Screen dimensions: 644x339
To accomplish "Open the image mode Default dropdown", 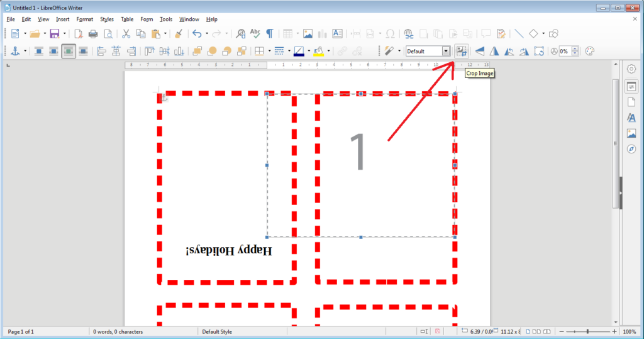I will click(x=446, y=51).
